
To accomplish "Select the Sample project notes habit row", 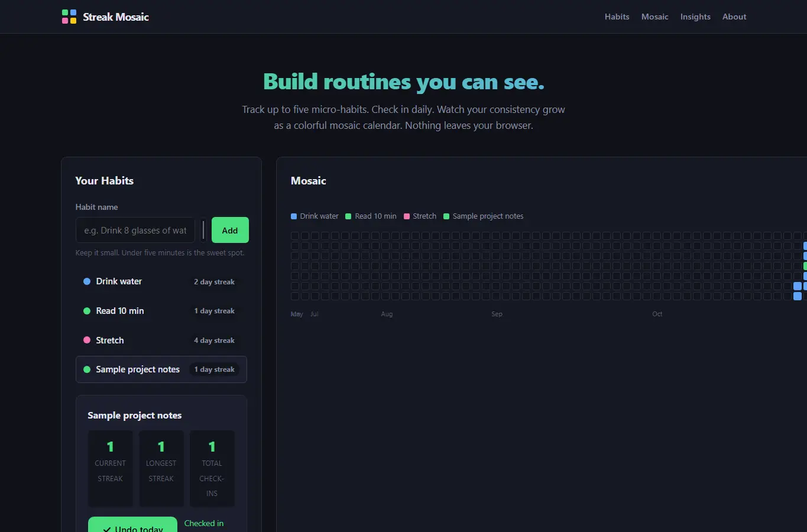I will 161,369.
